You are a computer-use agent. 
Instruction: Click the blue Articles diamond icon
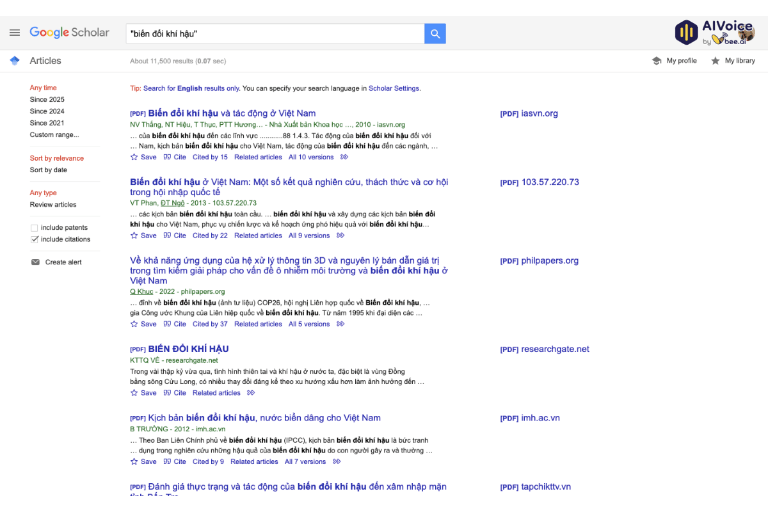pyautogui.click(x=15, y=61)
